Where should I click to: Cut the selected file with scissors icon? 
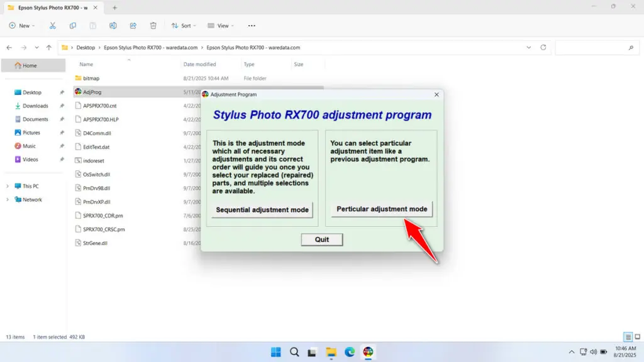pyautogui.click(x=53, y=26)
